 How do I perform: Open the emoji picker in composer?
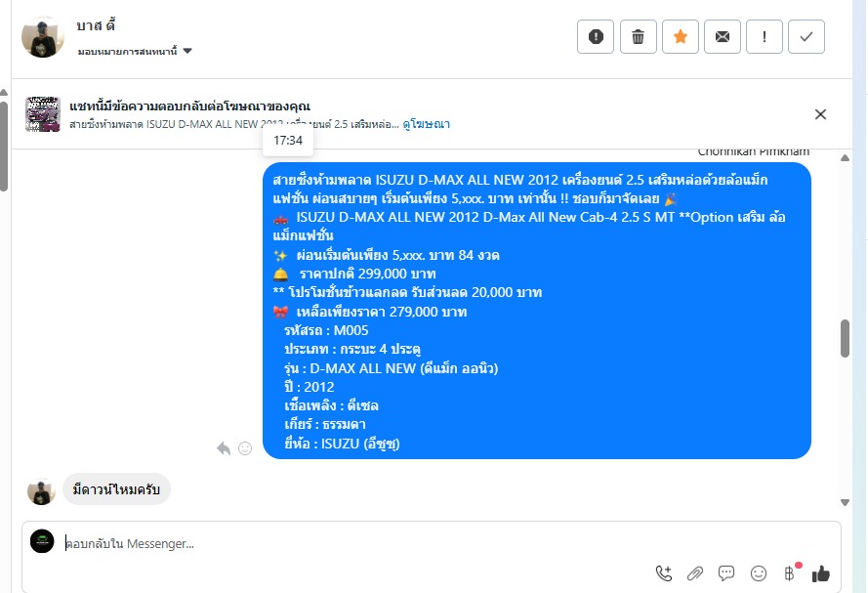(x=759, y=573)
